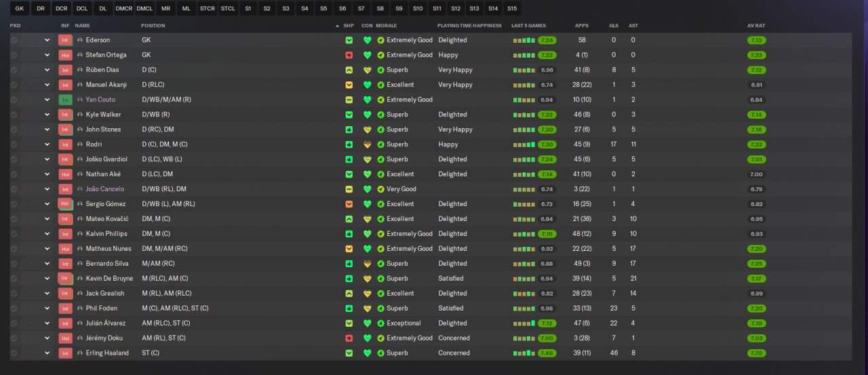Click Stefan Ortega's red sharpness icon
868x375 pixels.
tap(349, 55)
